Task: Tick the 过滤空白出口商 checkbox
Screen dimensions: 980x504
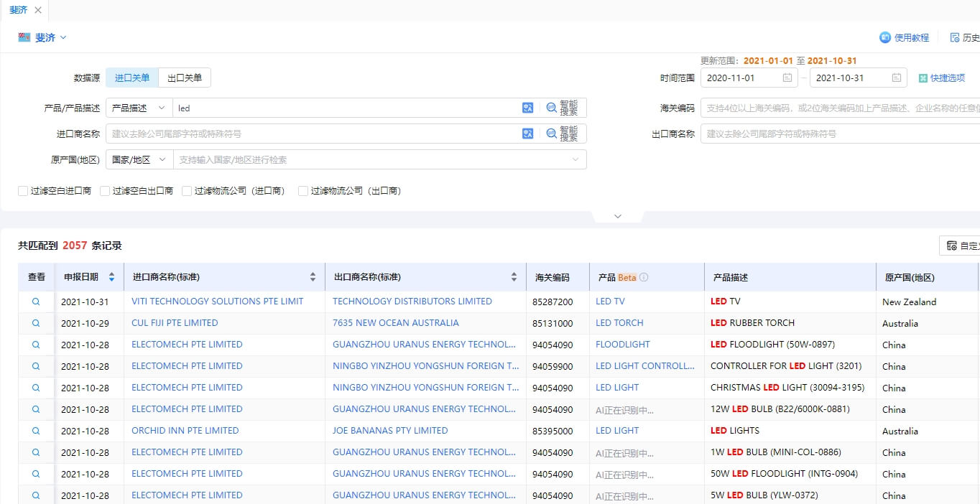Action: click(105, 191)
